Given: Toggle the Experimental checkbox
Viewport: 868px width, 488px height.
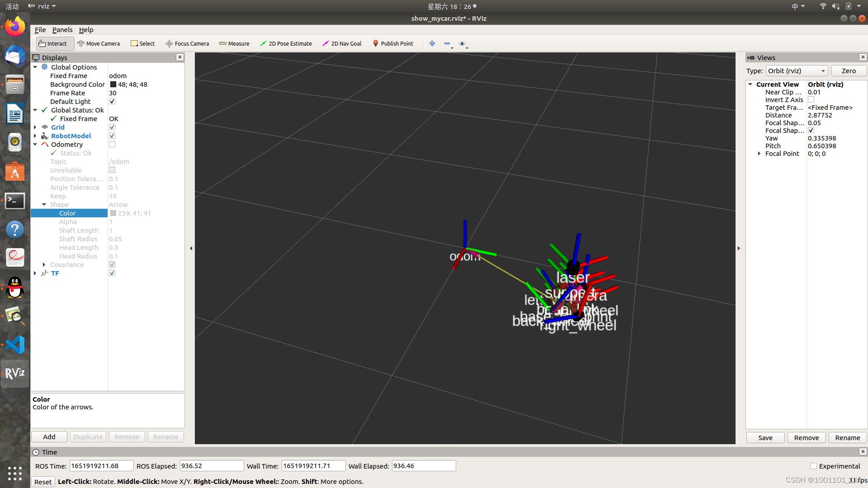Looking at the screenshot, I should (x=814, y=466).
